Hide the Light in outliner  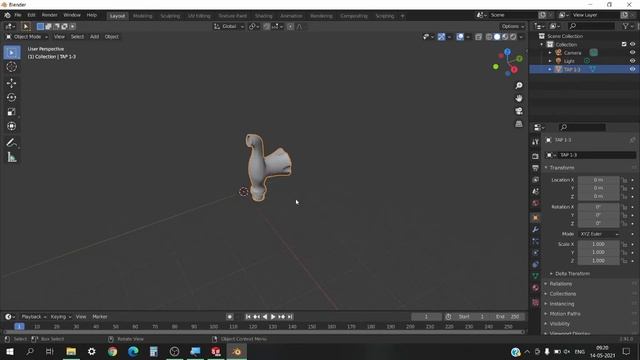[x=632, y=61]
